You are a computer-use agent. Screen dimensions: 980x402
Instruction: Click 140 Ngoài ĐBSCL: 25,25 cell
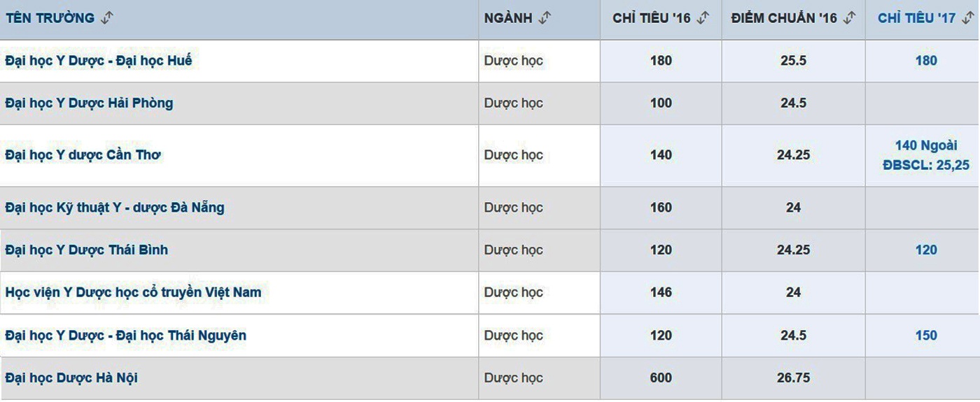click(925, 155)
